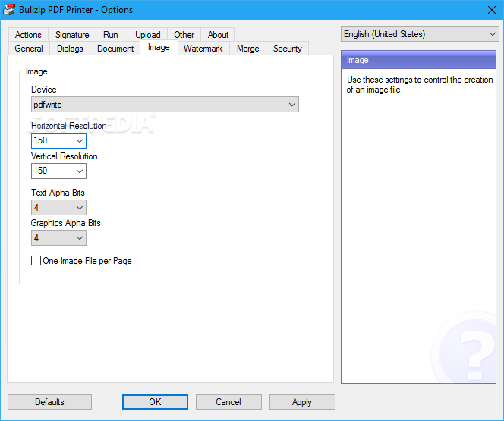Viewport: 504px width, 421px height.
Task: Open the Merge tab
Action: (x=247, y=49)
